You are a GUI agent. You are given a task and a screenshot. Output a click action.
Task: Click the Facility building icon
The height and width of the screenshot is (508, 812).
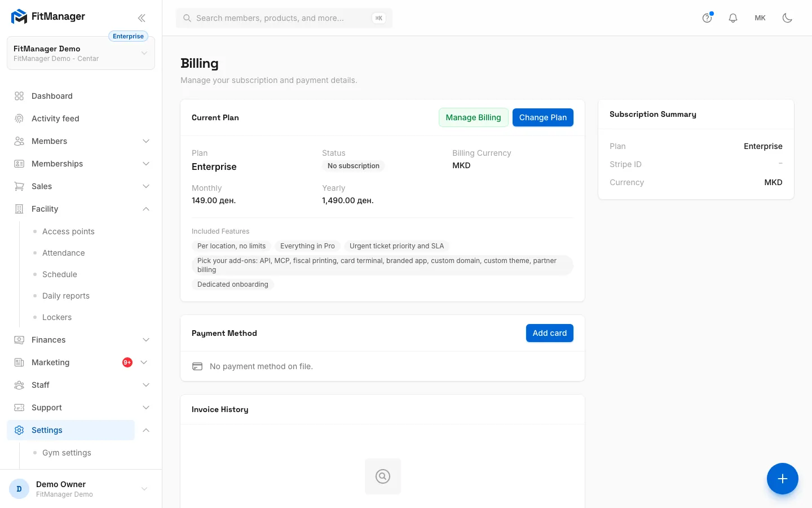[19, 209]
